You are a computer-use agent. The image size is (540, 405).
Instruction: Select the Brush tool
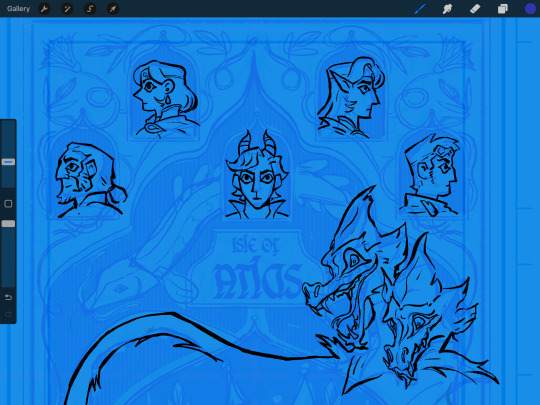[x=420, y=9]
